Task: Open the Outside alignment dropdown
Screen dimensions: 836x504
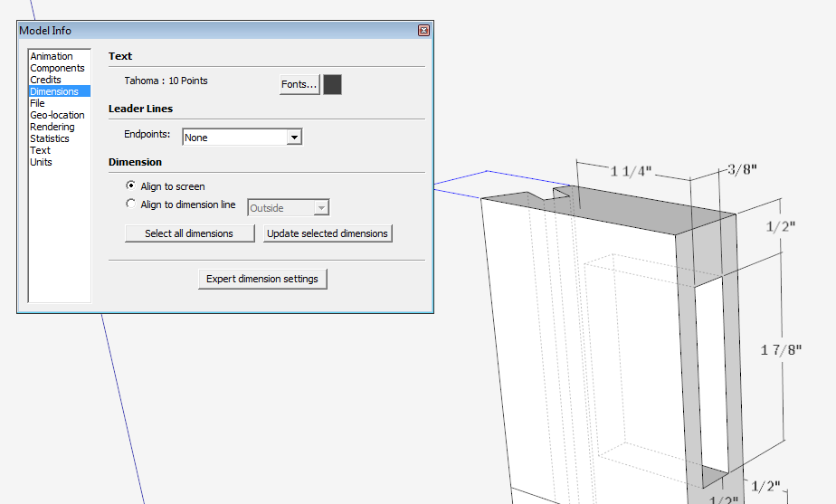Action: point(289,207)
